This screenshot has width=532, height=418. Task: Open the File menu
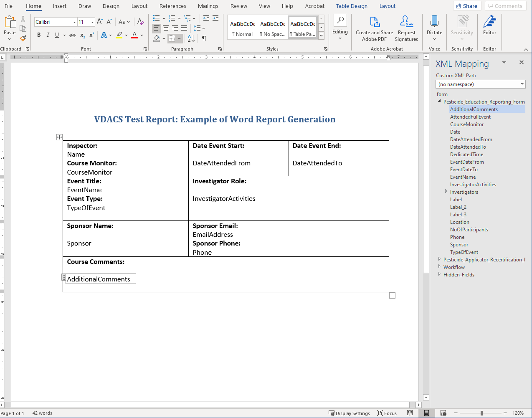(8, 6)
